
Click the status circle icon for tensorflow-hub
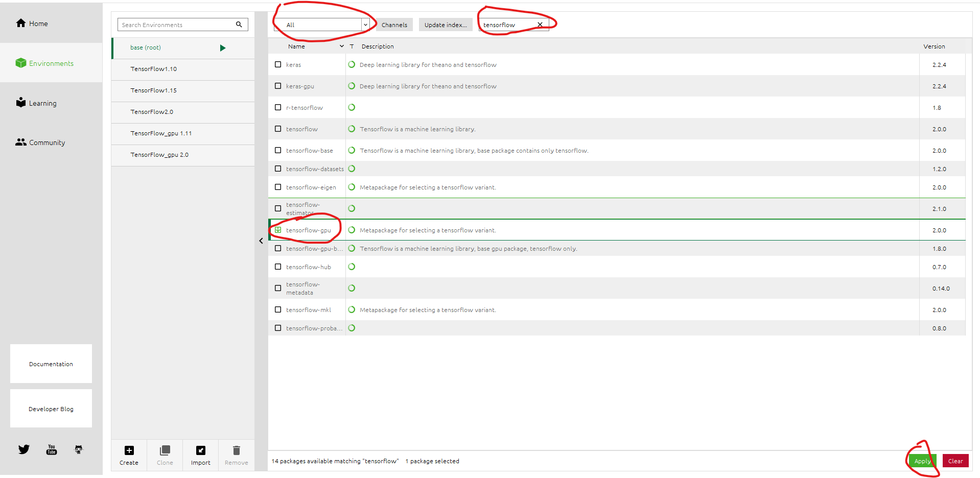click(352, 267)
